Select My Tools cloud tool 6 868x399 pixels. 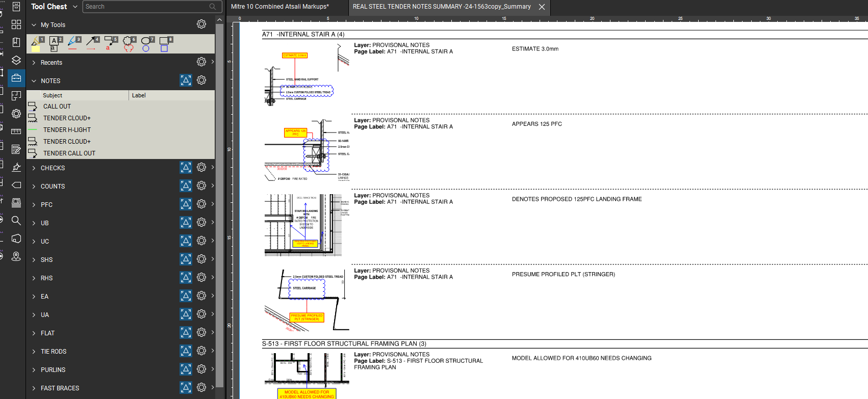click(129, 44)
